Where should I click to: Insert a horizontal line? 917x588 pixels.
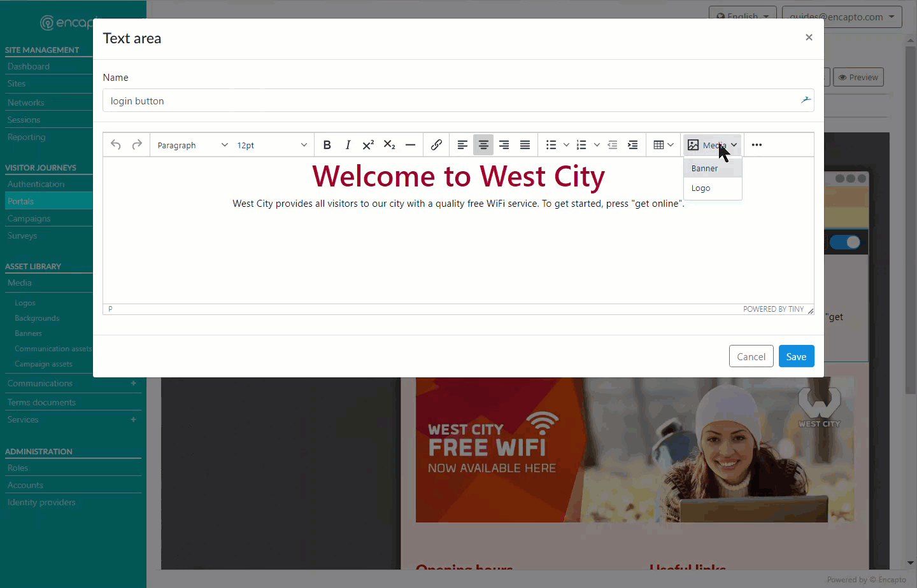coord(410,145)
